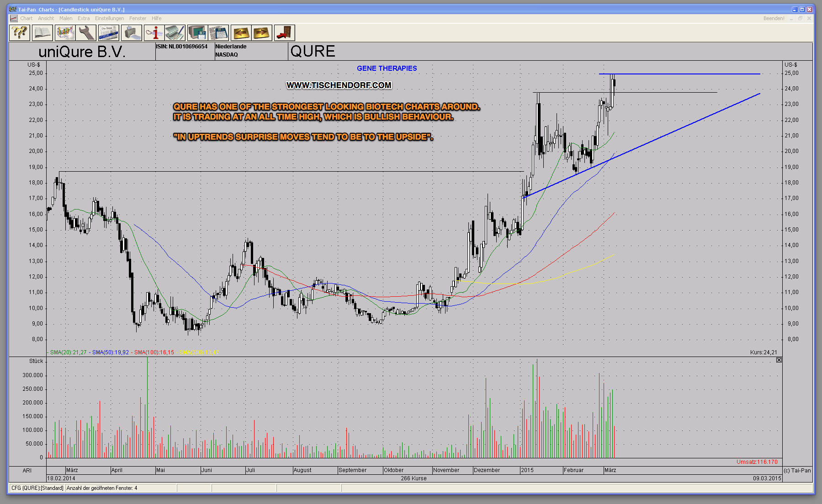The height and width of the screenshot is (504, 822).
Task: Select the wrench settings tool
Action: (x=86, y=33)
